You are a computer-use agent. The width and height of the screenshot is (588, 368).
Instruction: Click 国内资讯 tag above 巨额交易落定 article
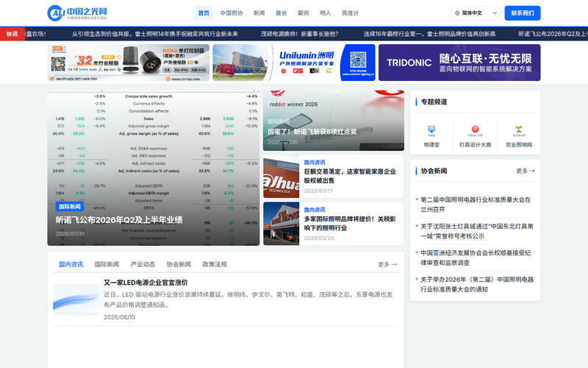point(315,162)
